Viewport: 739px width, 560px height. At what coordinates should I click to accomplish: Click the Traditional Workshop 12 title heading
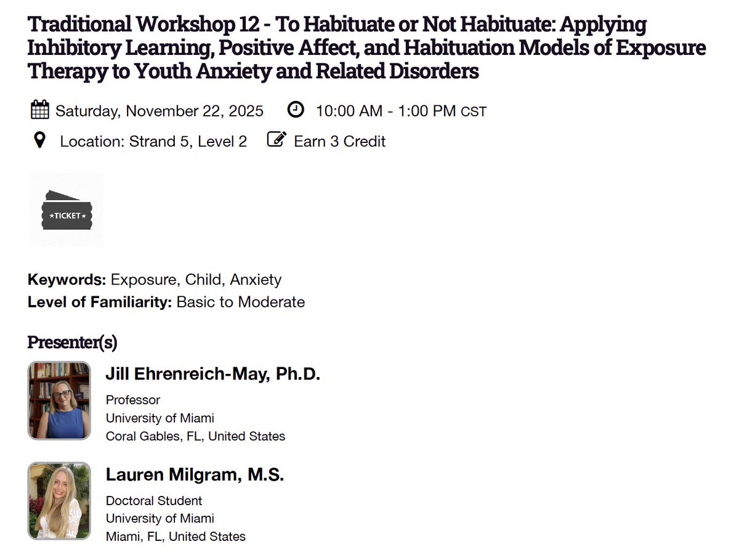[367, 48]
